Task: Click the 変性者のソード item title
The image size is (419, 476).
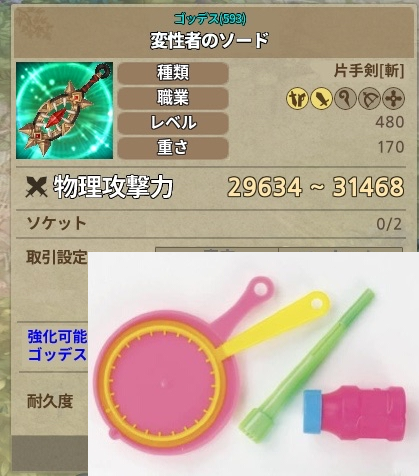Action: click(x=209, y=41)
